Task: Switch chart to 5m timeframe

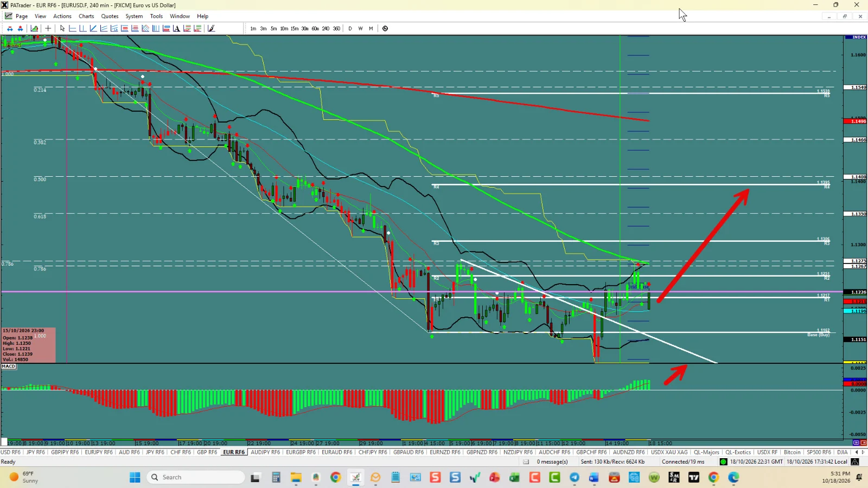Action: pyautogui.click(x=273, y=29)
